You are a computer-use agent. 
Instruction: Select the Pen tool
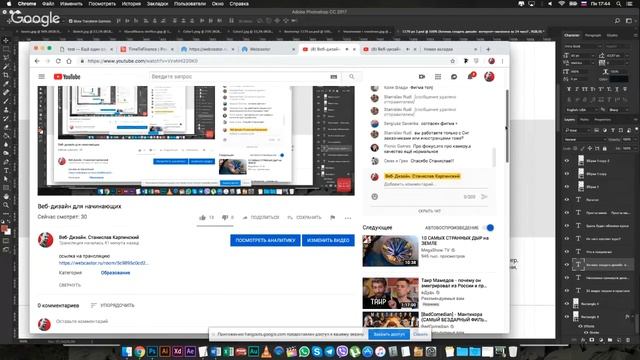pyautogui.click(x=6, y=162)
